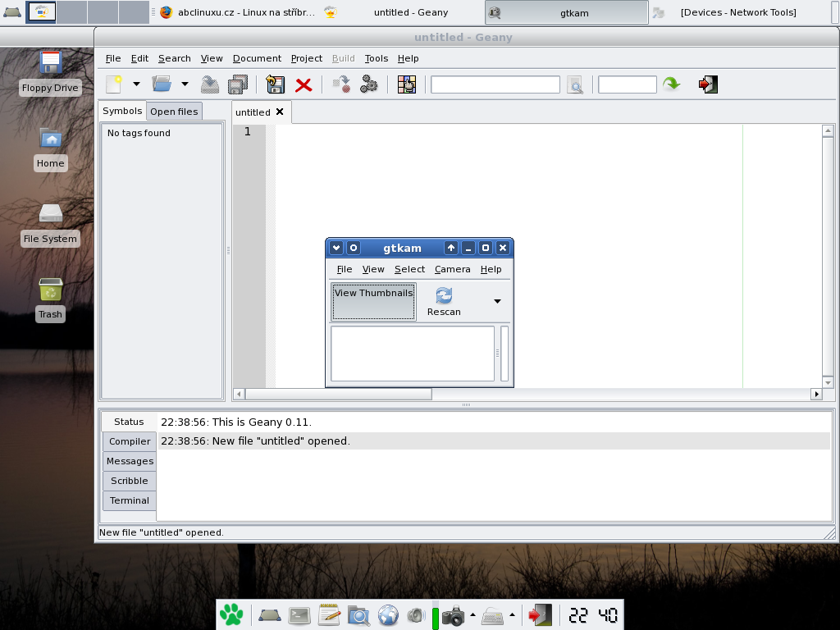Screen dimensions: 840x630
Task: Toggle gtkam window stick button
Action: 354,248
